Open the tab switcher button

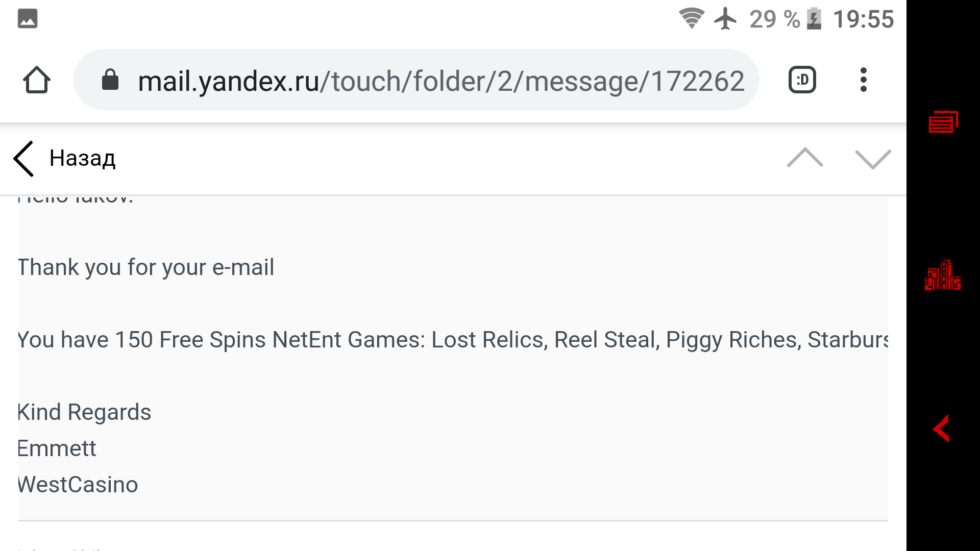tap(802, 80)
